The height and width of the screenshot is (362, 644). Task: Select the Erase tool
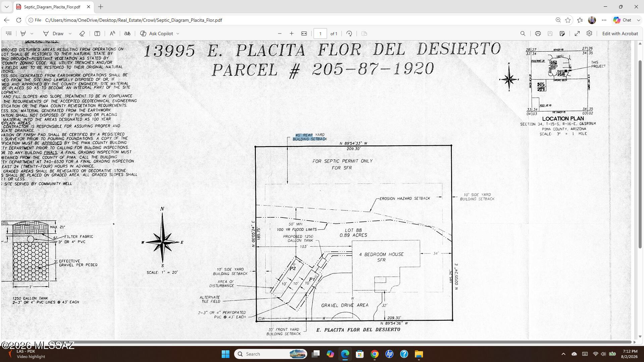pyautogui.click(x=82, y=34)
